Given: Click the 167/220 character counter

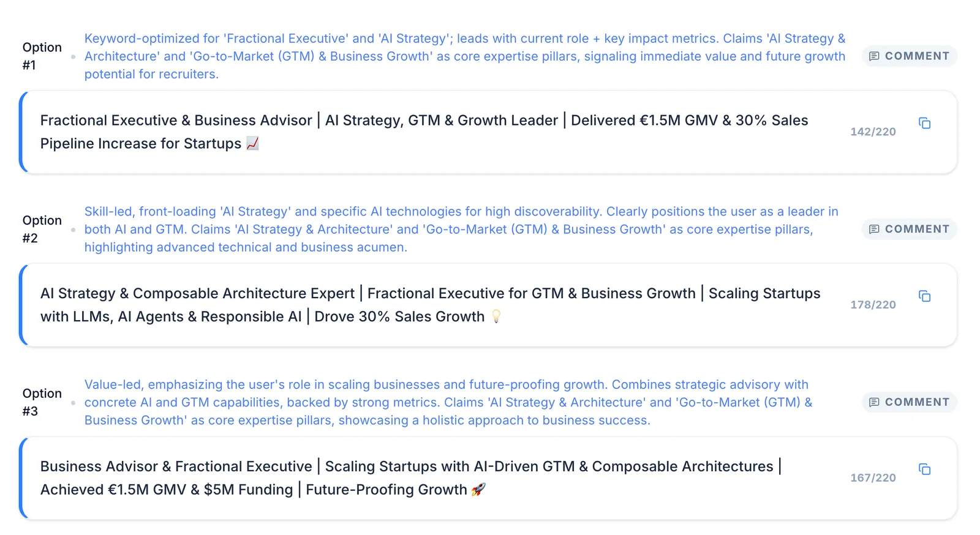Looking at the screenshot, I should click(873, 478).
